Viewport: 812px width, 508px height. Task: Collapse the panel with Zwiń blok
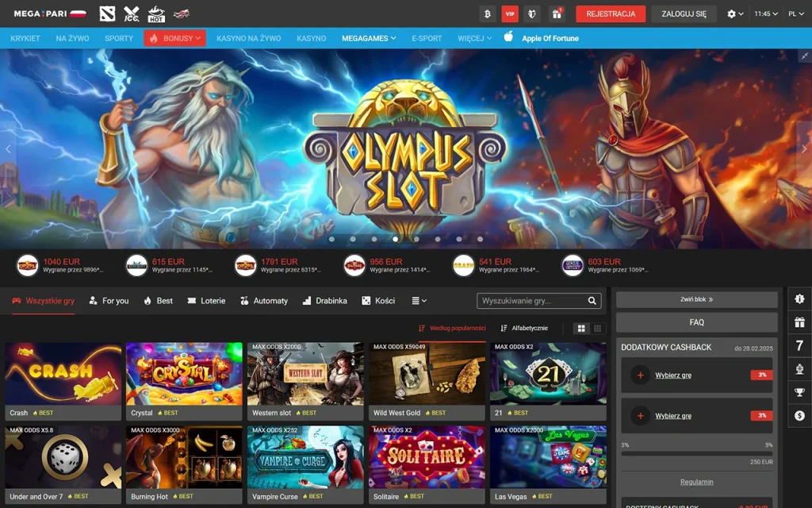coord(696,299)
